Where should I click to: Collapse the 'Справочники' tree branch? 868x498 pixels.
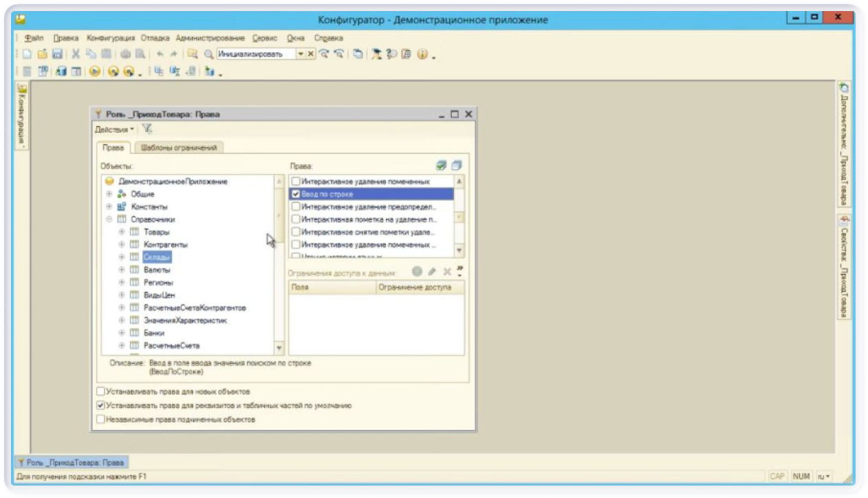[x=109, y=219]
